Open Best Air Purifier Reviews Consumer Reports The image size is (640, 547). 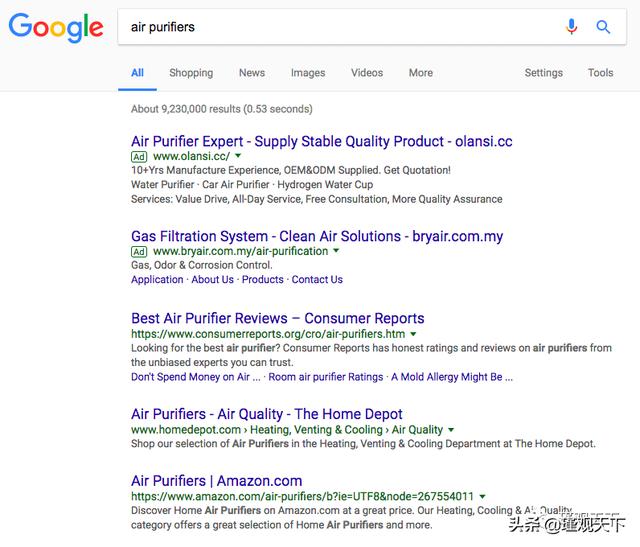[278, 318]
